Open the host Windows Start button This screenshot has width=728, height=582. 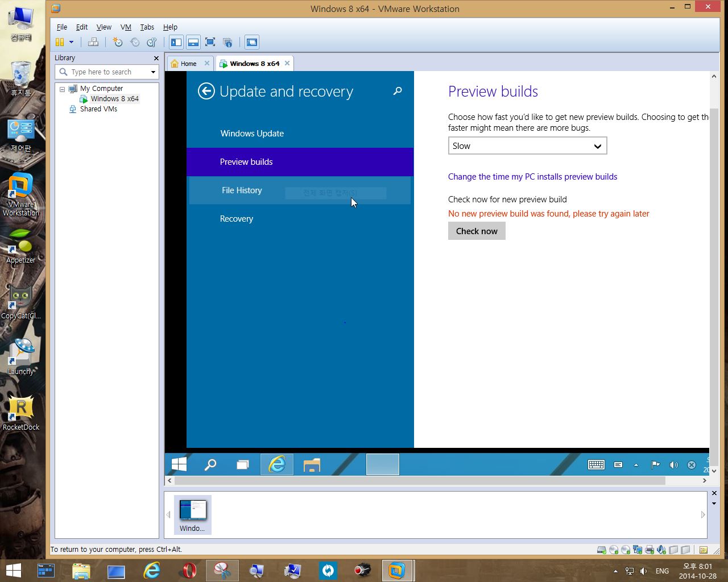pyautogui.click(x=14, y=570)
